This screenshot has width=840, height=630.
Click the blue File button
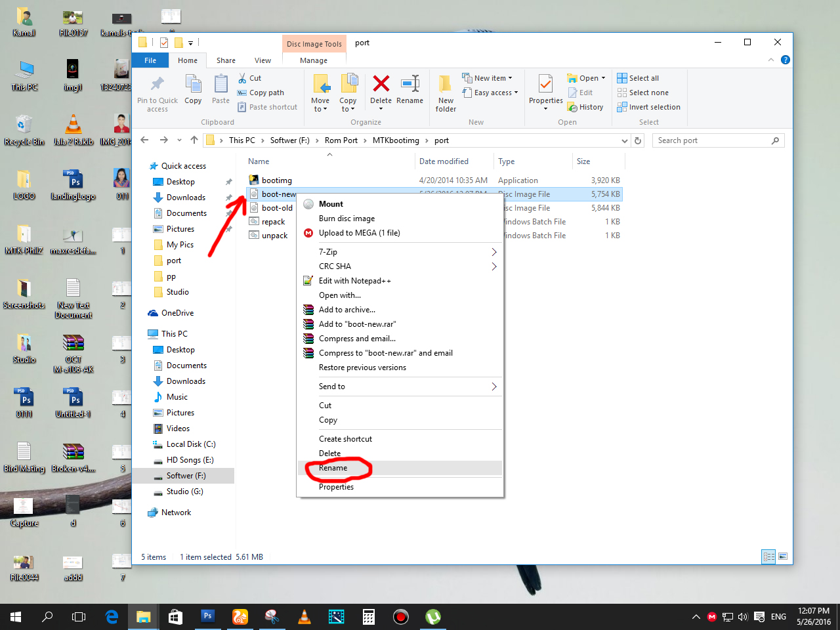point(150,60)
